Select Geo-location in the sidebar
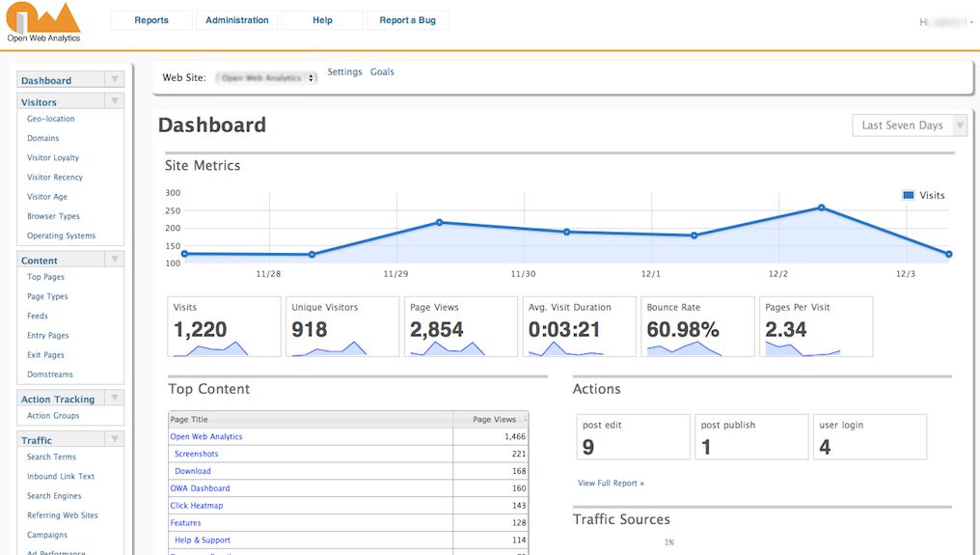Viewport: 980px width, 555px height. pyautogui.click(x=50, y=119)
